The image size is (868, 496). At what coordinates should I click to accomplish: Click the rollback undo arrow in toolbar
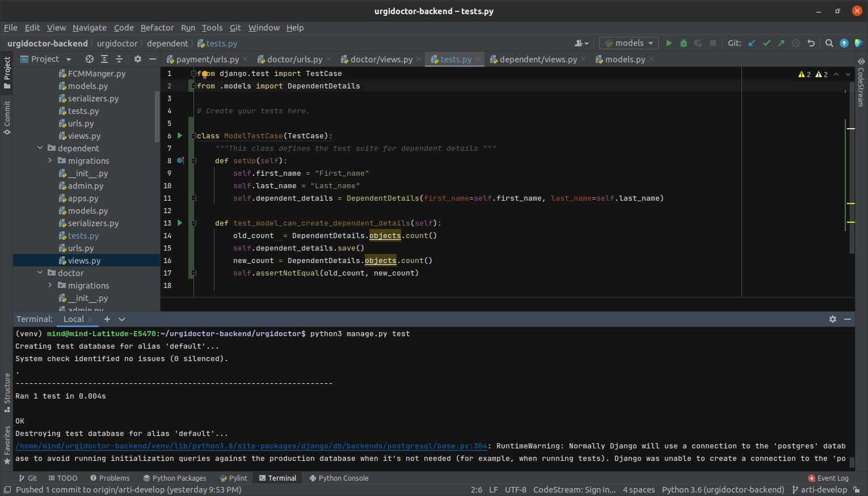[811, 43]
